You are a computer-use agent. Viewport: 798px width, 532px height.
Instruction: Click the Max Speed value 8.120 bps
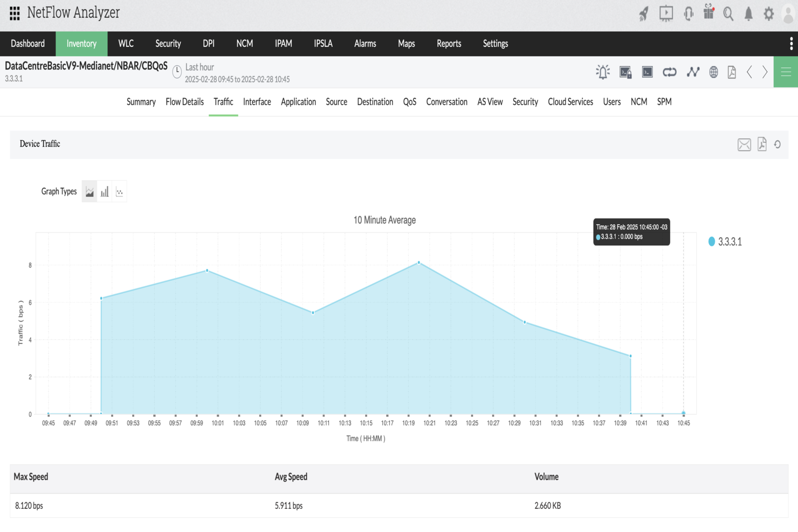point(29,506)
